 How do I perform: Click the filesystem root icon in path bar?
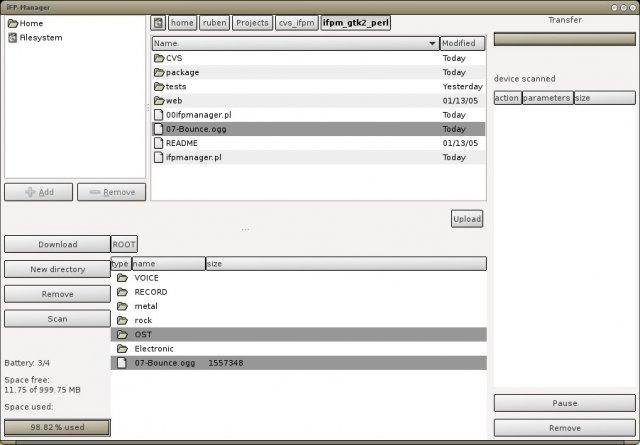point(158,23)
